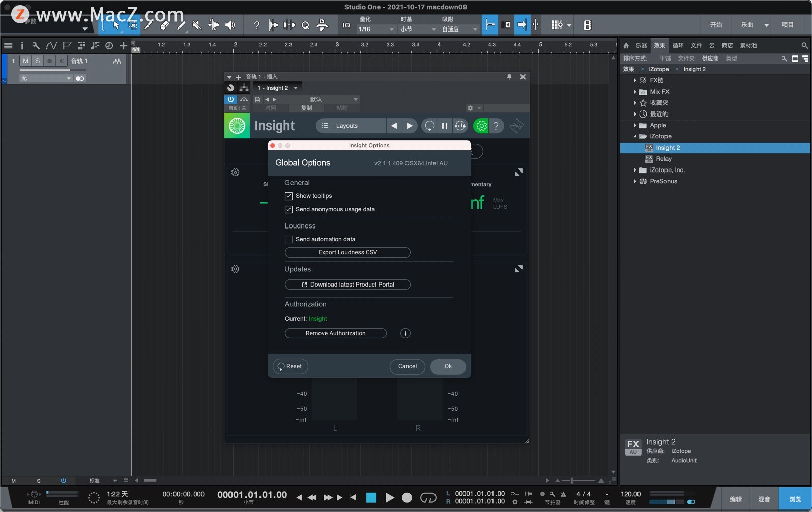Mute track 1 with M button

coord(26,61)
